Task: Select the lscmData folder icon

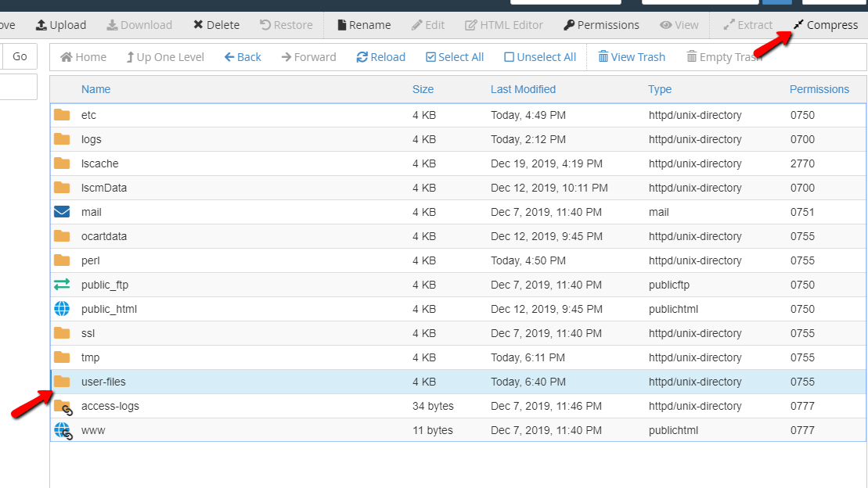Action: [62, 188]
